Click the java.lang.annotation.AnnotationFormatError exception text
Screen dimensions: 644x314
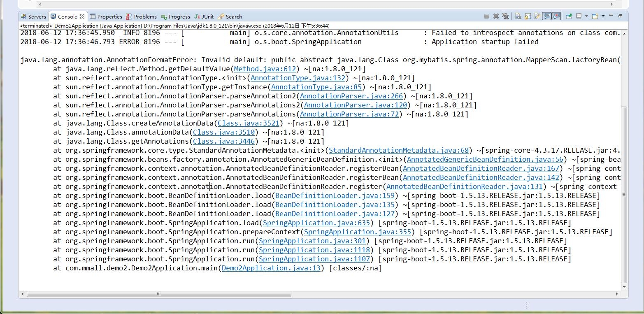click(x=107, y=60)
